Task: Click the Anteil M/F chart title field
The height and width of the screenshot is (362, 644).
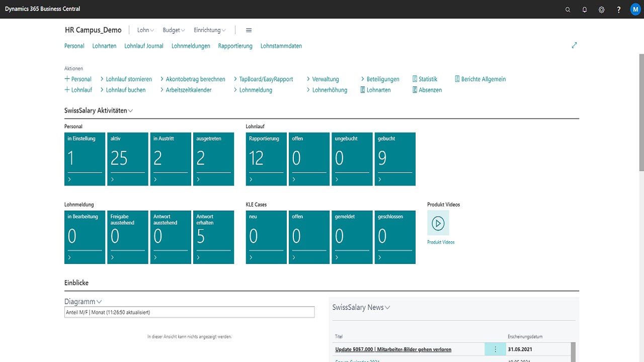Action: point(189,312)
